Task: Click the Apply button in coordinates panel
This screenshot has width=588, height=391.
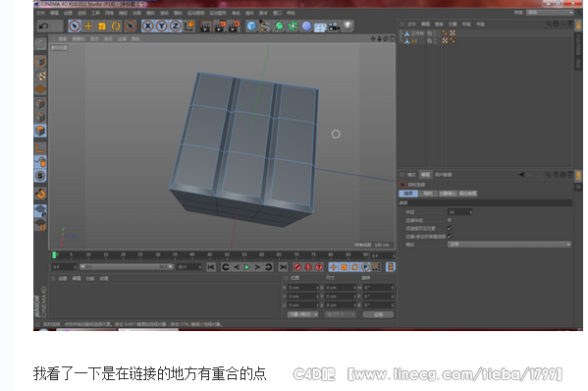Action: click(x=378, y=314)
